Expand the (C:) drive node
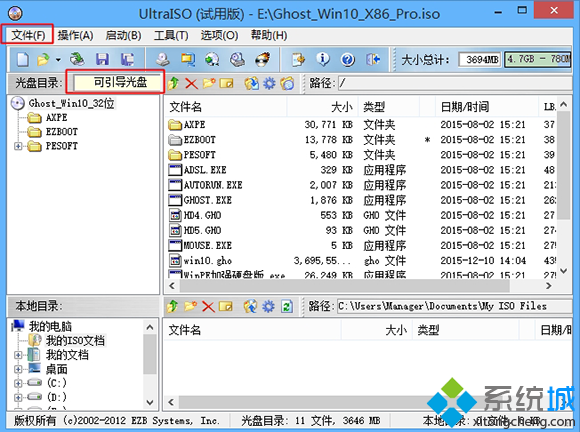Viewport: 580px width, 432px height. pyautogui.click(x=18, y=383)
